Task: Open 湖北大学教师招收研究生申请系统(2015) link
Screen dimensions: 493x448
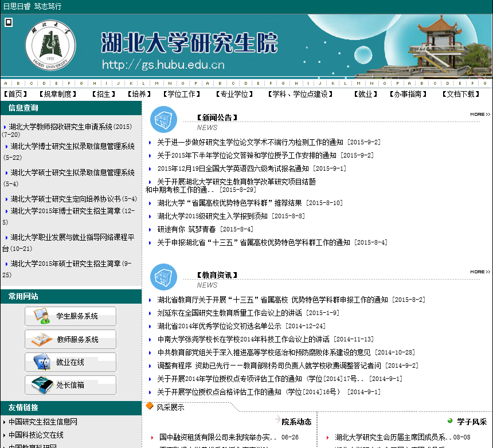Action: point(70,127)
